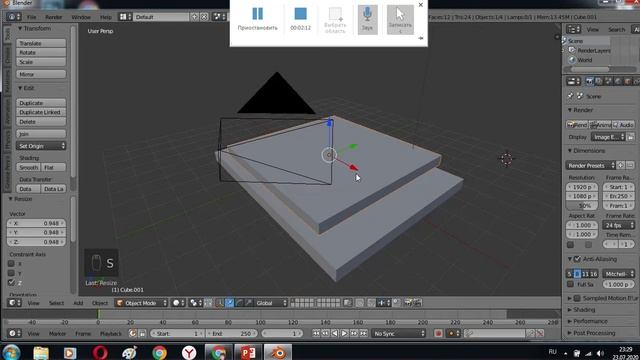Toggle the 3D manipulator widget
The image size is (640, 360).
tap(220, 303)
